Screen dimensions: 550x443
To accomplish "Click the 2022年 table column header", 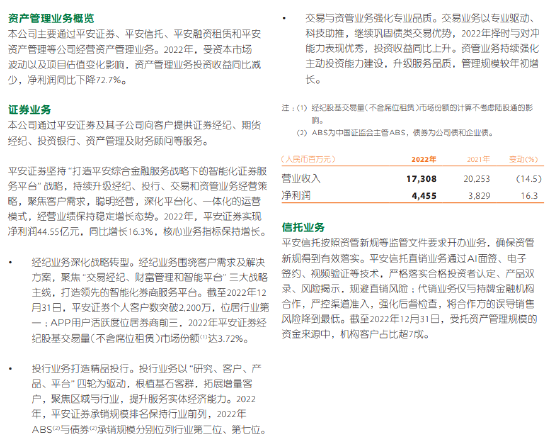I will click(423, 160).
